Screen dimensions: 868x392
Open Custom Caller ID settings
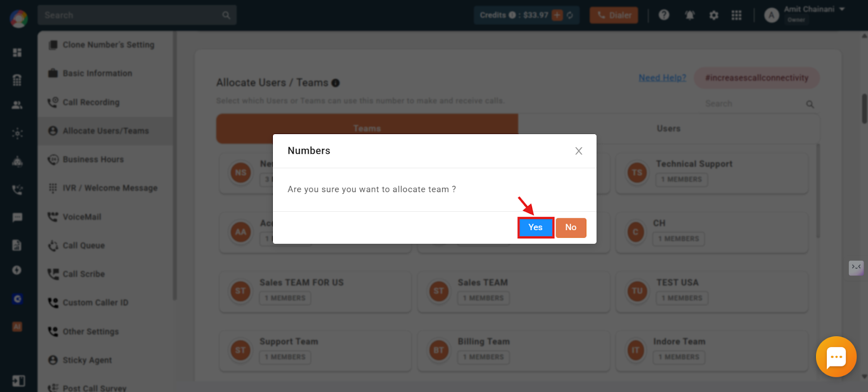click(95, 302)
